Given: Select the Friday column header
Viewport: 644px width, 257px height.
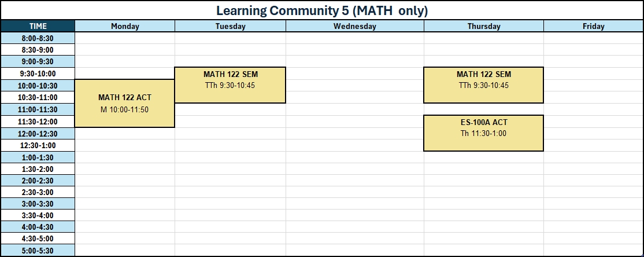Looking at the screenshot, I should (x=594, y=26).
